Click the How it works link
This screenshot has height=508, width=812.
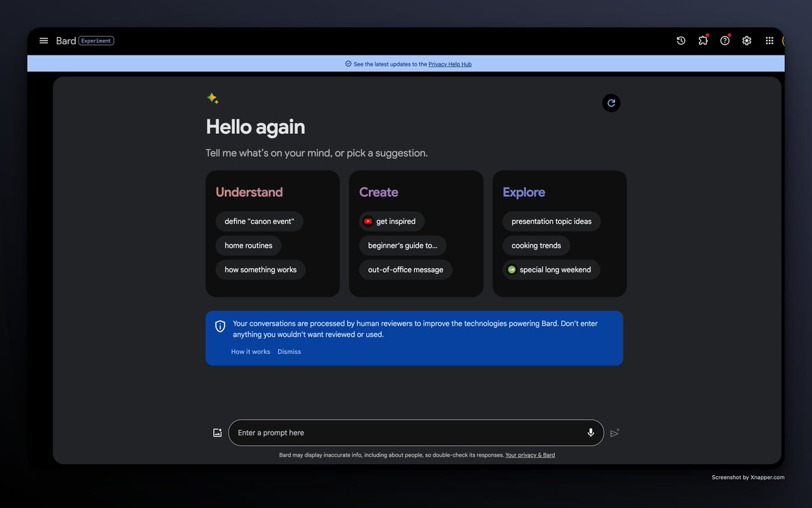click(250, 352)
